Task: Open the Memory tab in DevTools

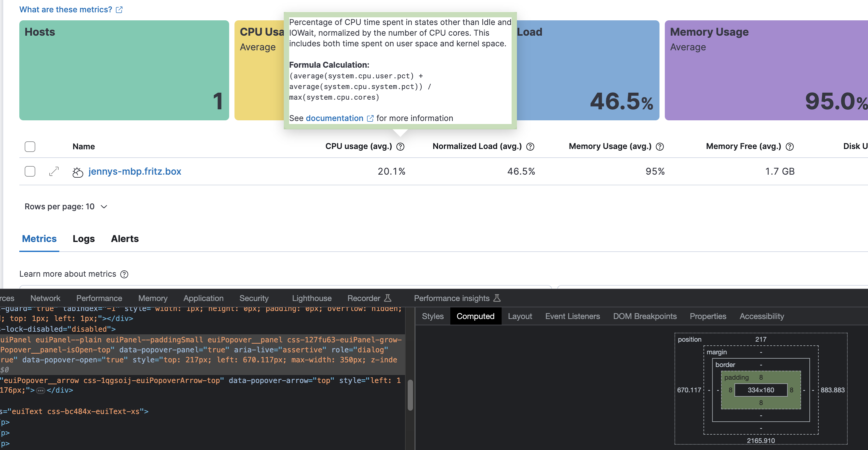Action: (153, 298)
